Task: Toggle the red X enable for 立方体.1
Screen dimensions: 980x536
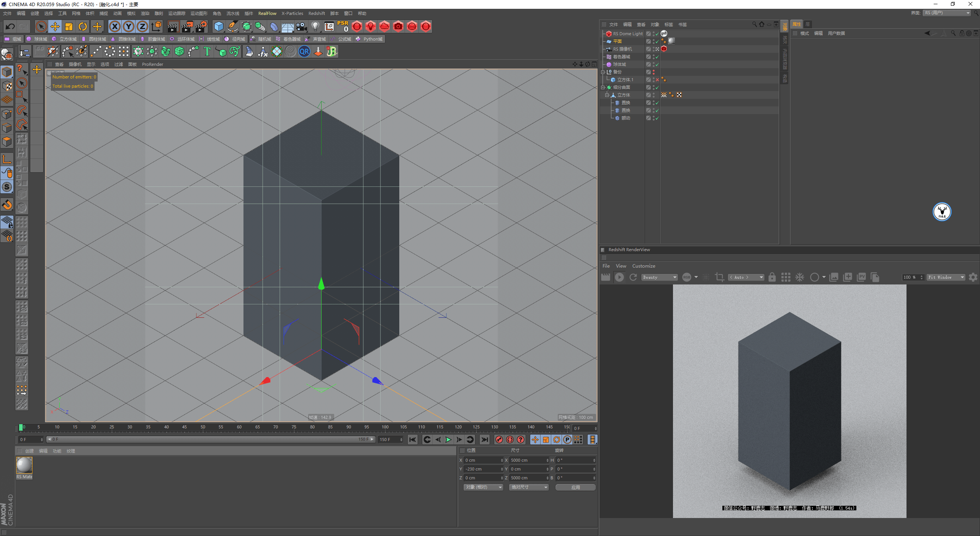Action: (x=657, y=80)
